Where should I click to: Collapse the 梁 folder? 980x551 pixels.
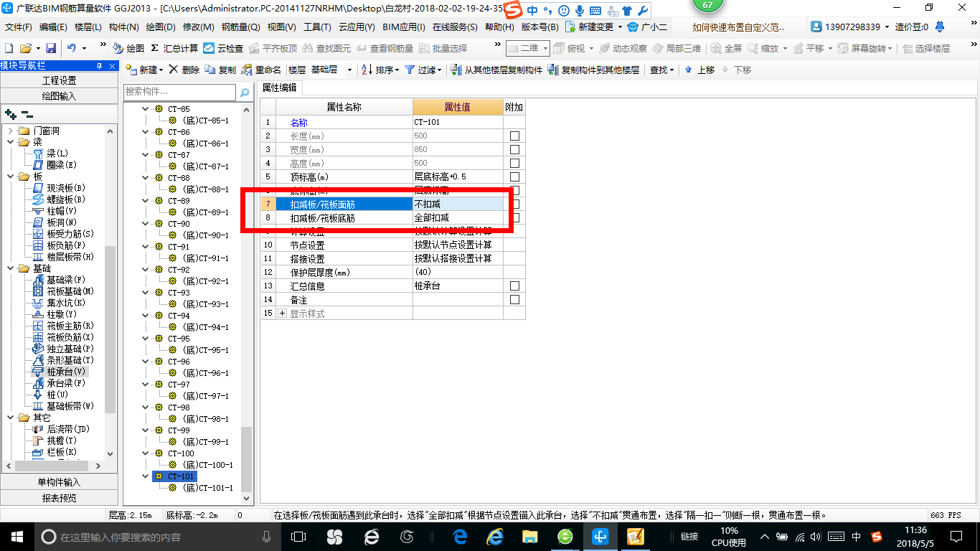coord(10,142)
